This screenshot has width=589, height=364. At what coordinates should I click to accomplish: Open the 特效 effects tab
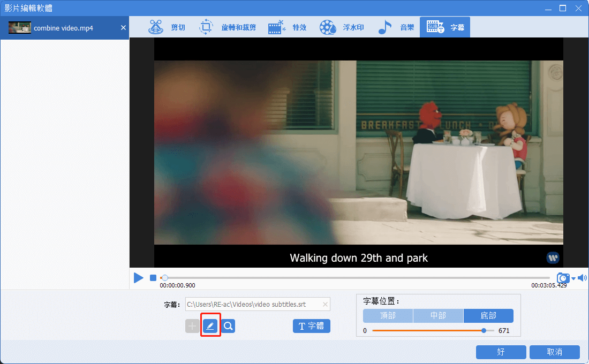click(288, 27)
